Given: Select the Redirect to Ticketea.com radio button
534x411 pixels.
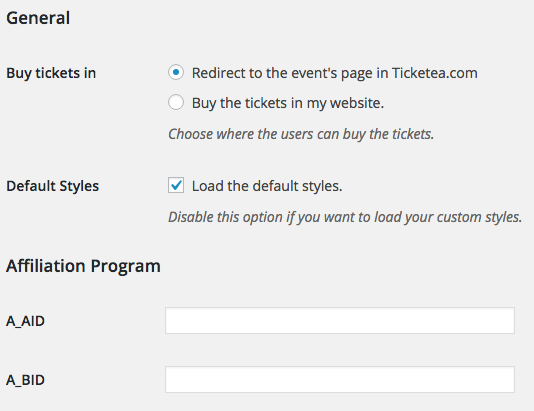Looking at the screenshot, I should tap(176, 72).
